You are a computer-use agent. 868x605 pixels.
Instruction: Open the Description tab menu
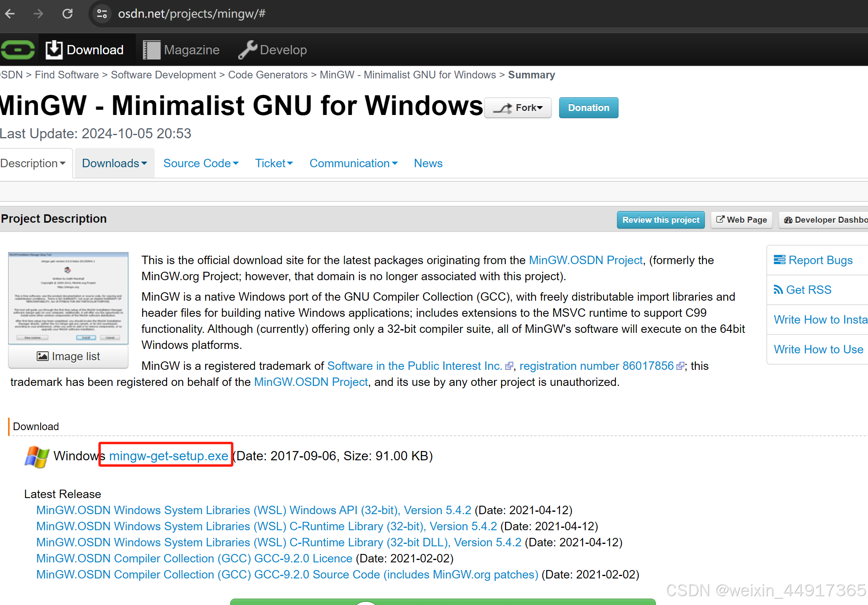coord(33,163)
